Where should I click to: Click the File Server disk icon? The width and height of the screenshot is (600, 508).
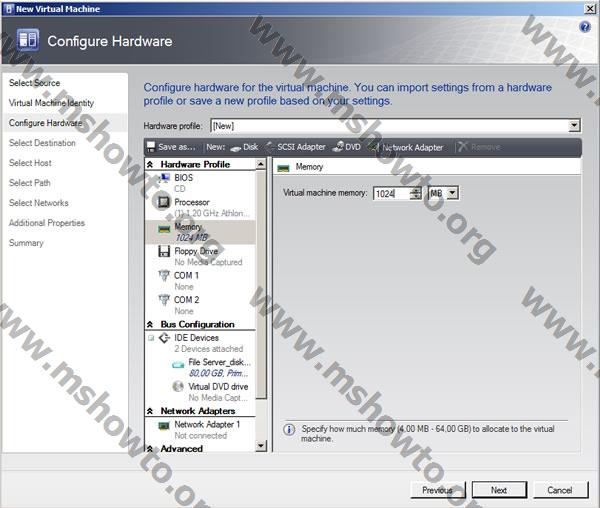click(178, 365)
